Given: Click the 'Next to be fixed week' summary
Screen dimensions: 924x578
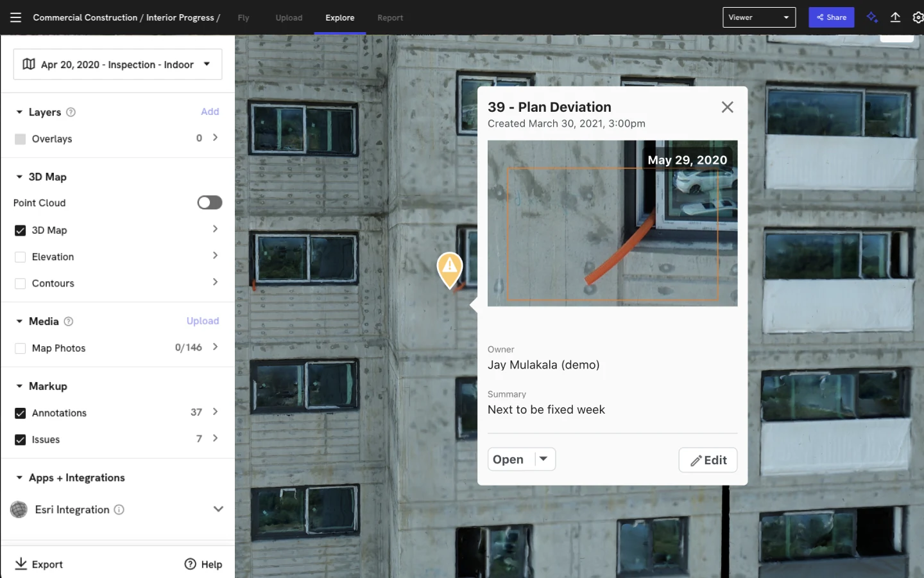Looking at the screenshot, I should tap(546, 410).
